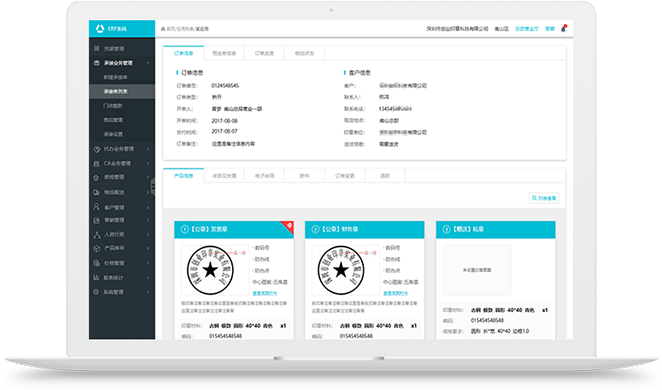Viewport: 662px width, 390px height.
Task: Click the report statistics bar-chart icon in sidebar
Action: pyautogui.click(x=96, y=277)
